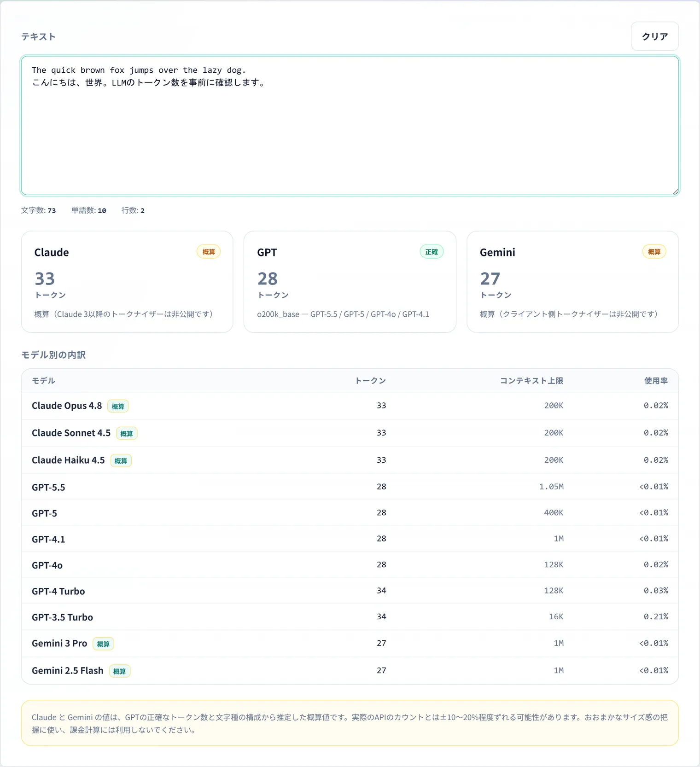Click the 単語数: 10 counter
This screenshot has width=700, height=767.
click(89, 210)
